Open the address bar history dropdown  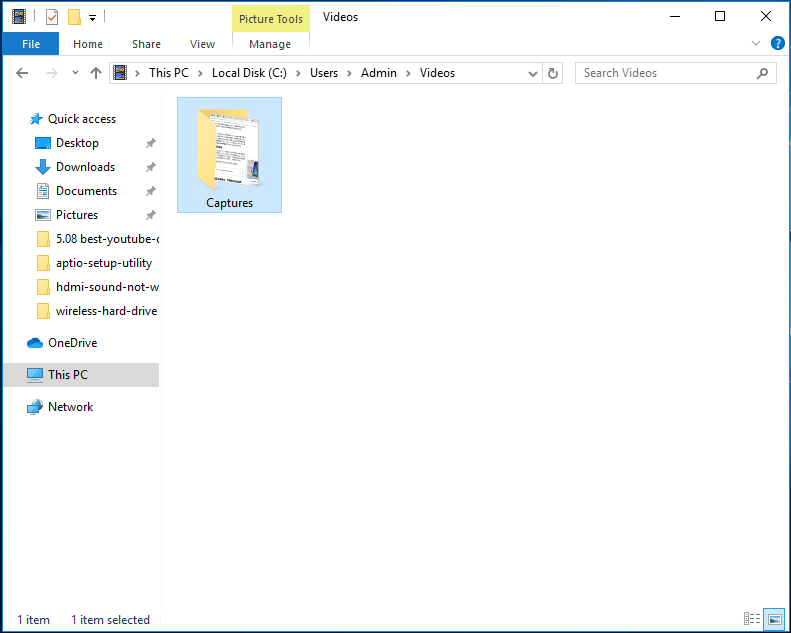pos(532,73)
